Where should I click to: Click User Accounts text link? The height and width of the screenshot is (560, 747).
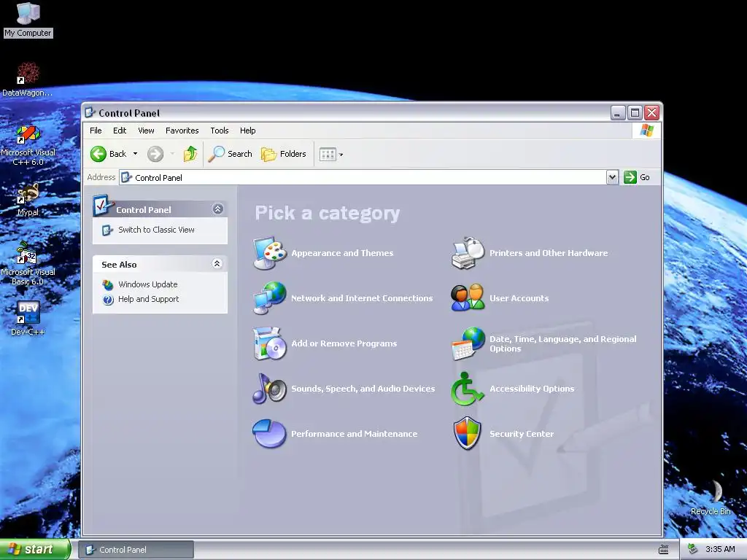click(519, 298)
